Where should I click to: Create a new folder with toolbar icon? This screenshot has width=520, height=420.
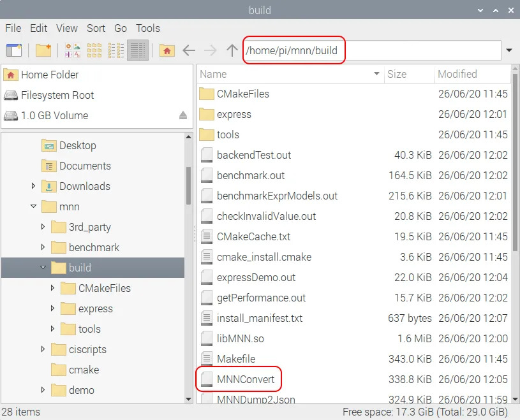[43, 50]
